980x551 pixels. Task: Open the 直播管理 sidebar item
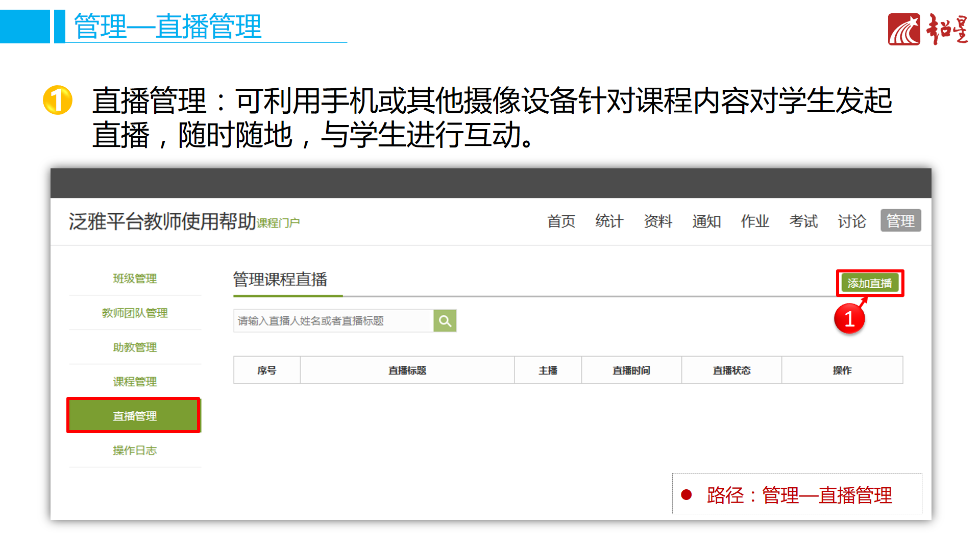click(x=135, y=416)
